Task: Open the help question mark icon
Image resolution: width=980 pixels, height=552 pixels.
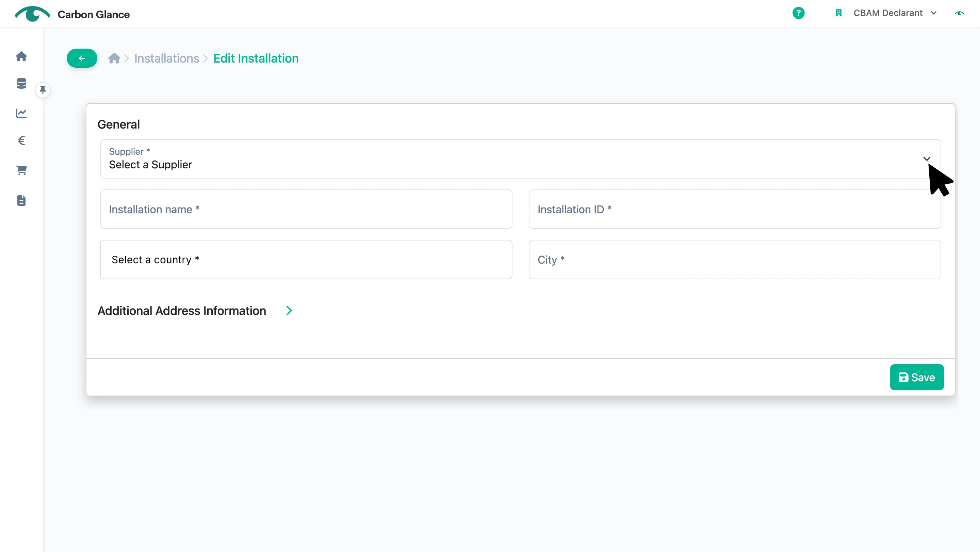Action: [x=798, y=13]
